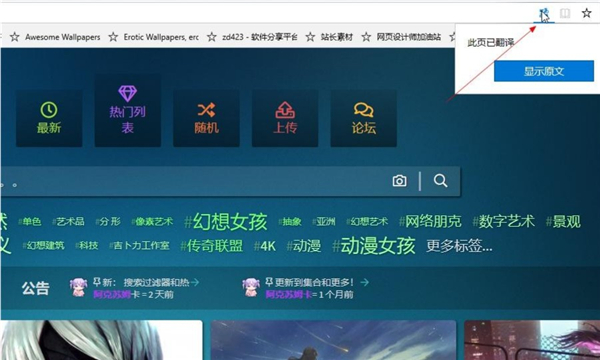Click the 随机 shuffle tile
The width and height of the screenshot is (600, 360).
(206, 118)
